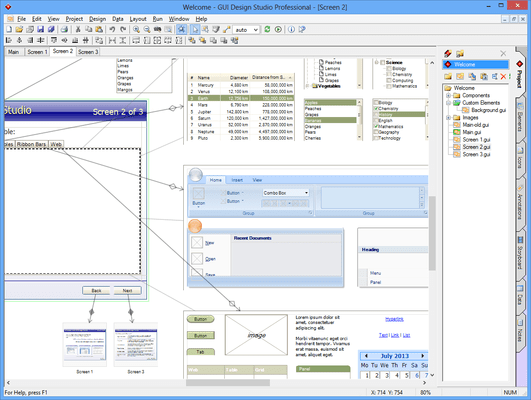Select Screen 1.gui in project tree
Screen dimensions: 531x400
point(476,140)
